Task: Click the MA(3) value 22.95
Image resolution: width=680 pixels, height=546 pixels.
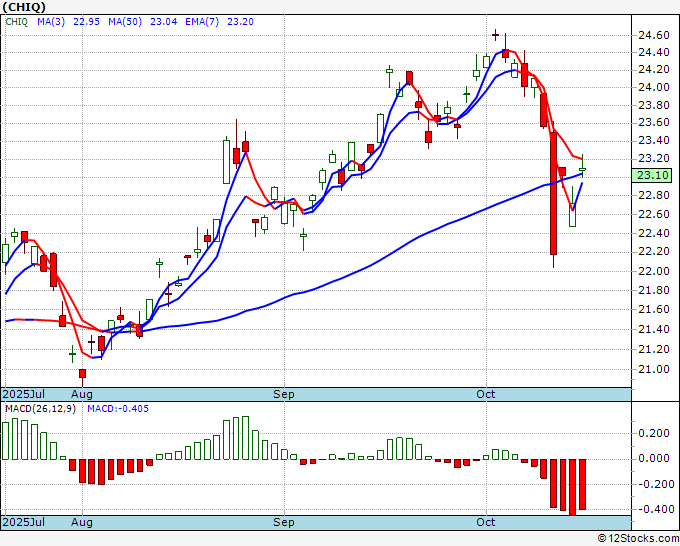Action: tap(86, 22)
